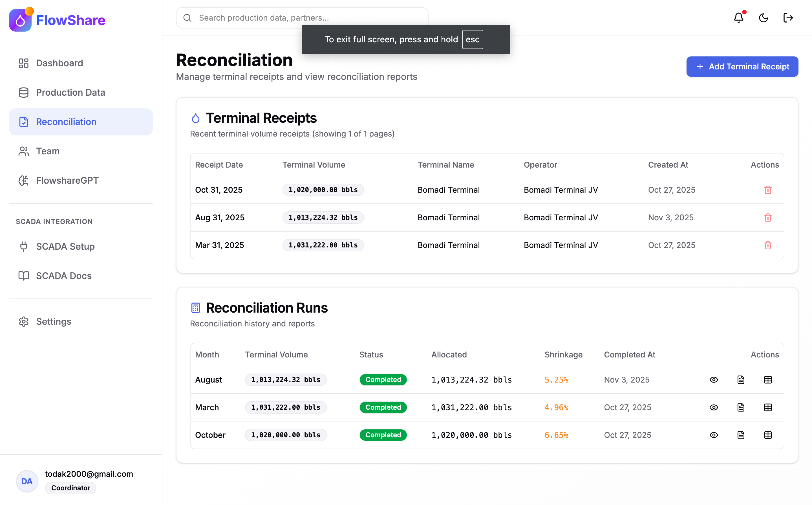Go to Production Data page

click(70, 93)
